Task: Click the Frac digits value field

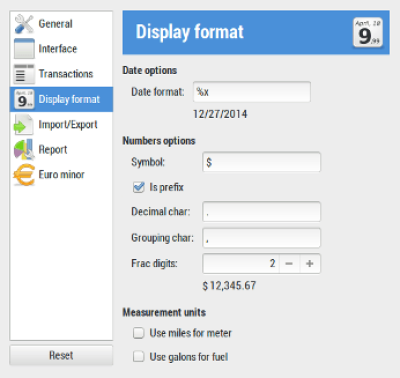Action: [241, 264]
